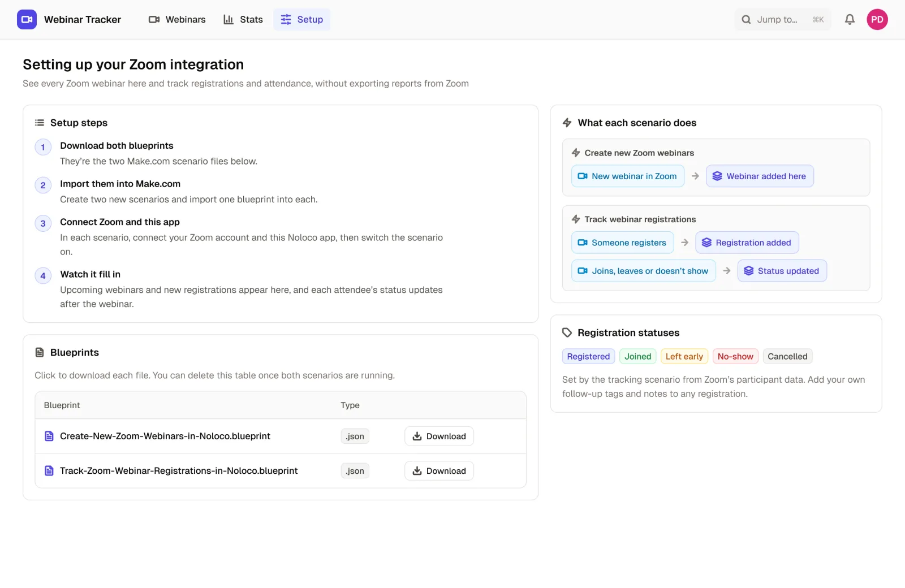Click the Registered status badge
905x588 pixels.
coord(588,356)
